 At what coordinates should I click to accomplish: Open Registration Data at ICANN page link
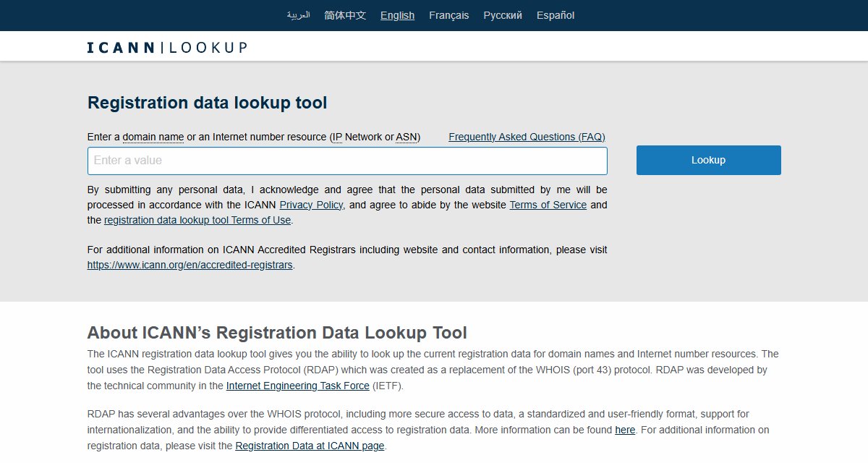click(310, 446)
